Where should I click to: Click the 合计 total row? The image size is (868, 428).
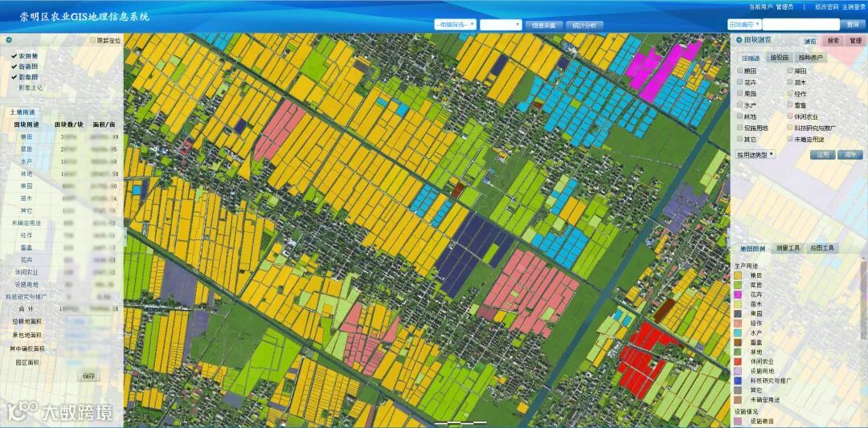point(62,309)
